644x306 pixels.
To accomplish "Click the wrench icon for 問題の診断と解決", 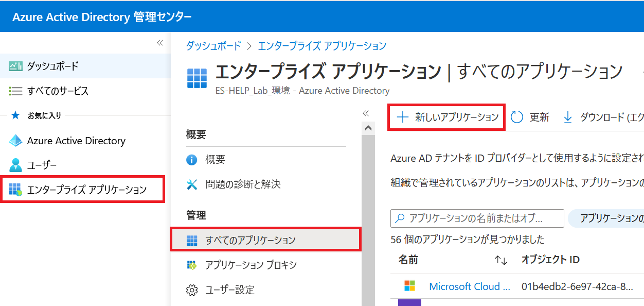I will (x=192, y=184).
